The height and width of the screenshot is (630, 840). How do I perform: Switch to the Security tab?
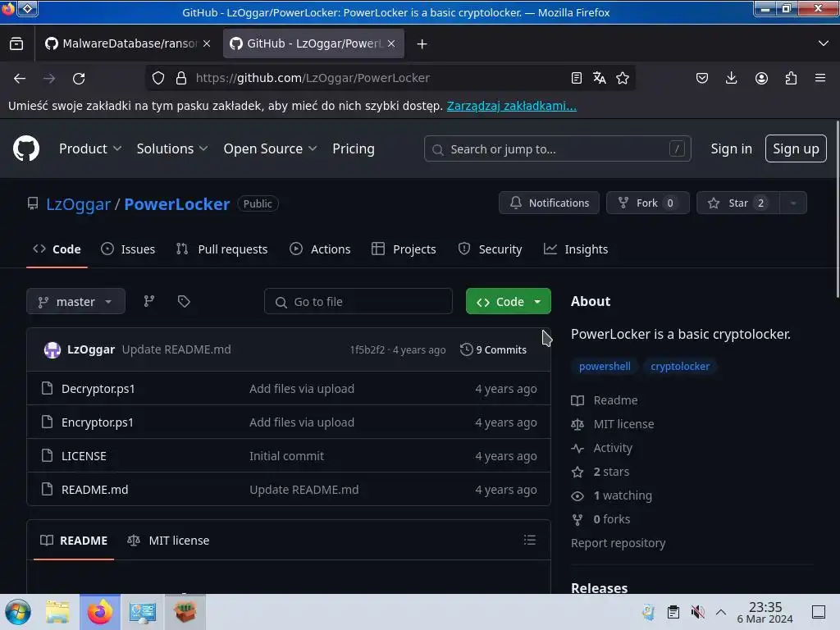coord(490,249)
